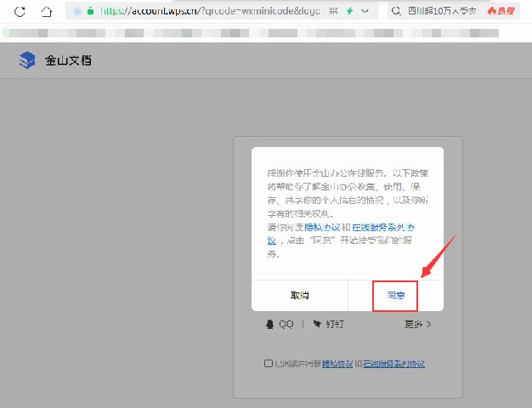Viewport: 532px width, 408px height.
Task: Log in with the QQ penguin icon
Action: [x=269, y=324]
